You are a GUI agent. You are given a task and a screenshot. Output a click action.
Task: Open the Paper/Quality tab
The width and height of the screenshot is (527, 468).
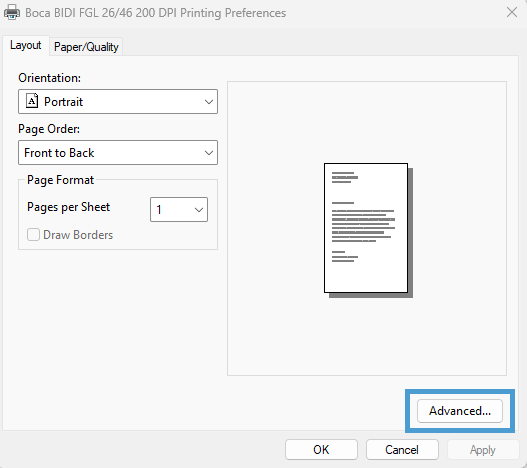[x=86, y=47]
